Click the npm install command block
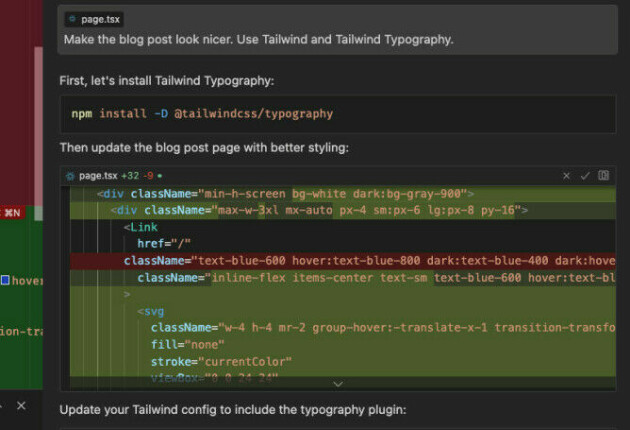Image resolution: width=630 pixels, height=430 pixels. (x=338, y=114)
